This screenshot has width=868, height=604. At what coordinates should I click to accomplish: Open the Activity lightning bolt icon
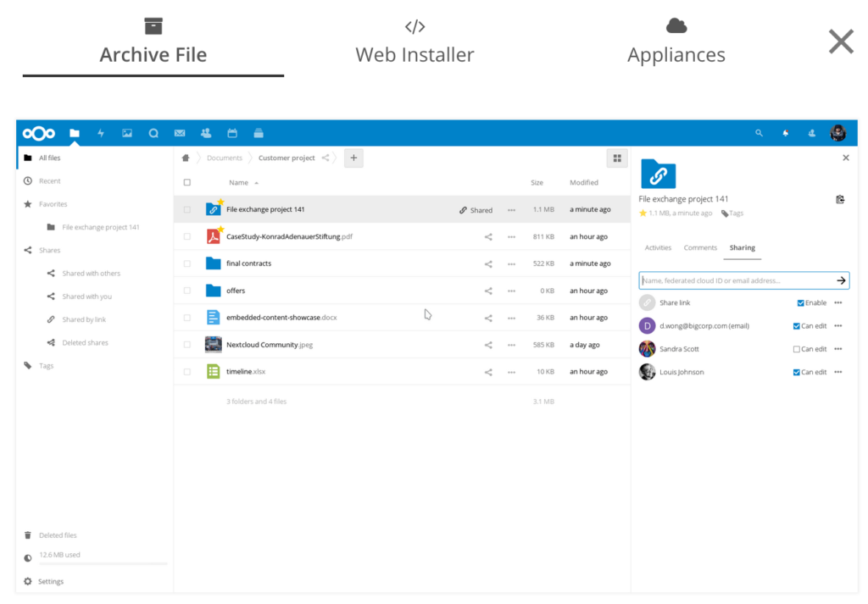(101, 133)
